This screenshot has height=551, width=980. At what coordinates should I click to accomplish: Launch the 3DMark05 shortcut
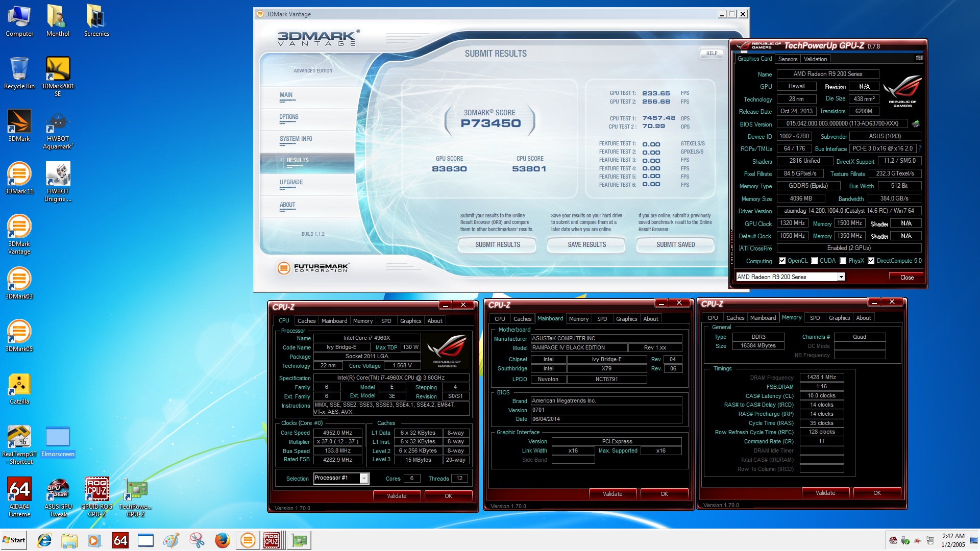pos(19,336)
